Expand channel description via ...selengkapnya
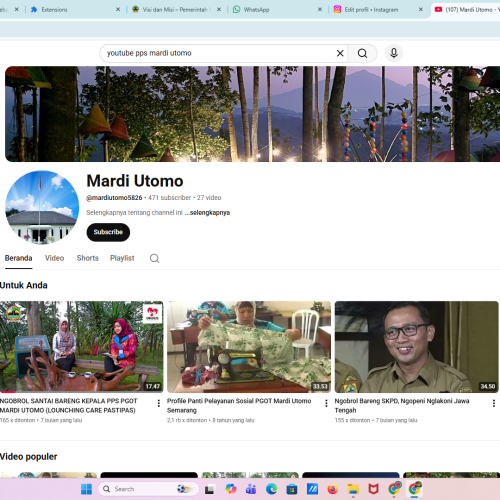Viewport: 500px width, 500px height. click(207, 213)
